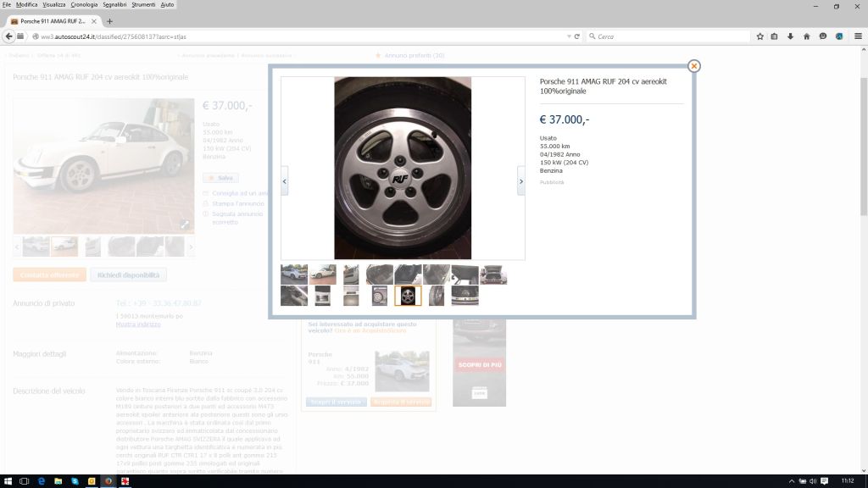Open the Modifica menu
Screen dimensions: 868x488
coord(26,4)
